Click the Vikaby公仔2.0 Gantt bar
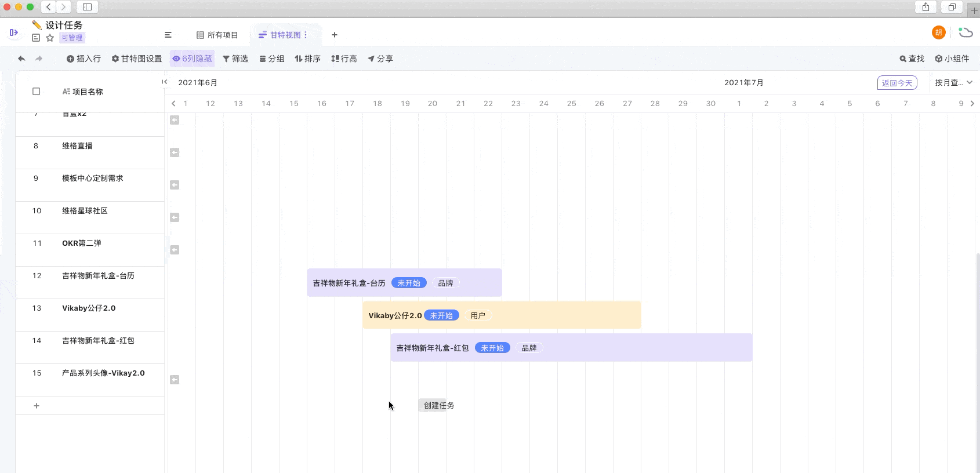The width and height of the screenshot is (980, 473). click(502, 315)
